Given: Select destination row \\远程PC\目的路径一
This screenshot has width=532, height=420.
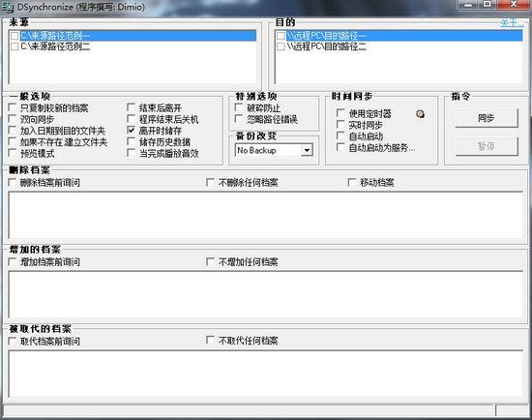Looking at the screenshot, I should 403,36.
